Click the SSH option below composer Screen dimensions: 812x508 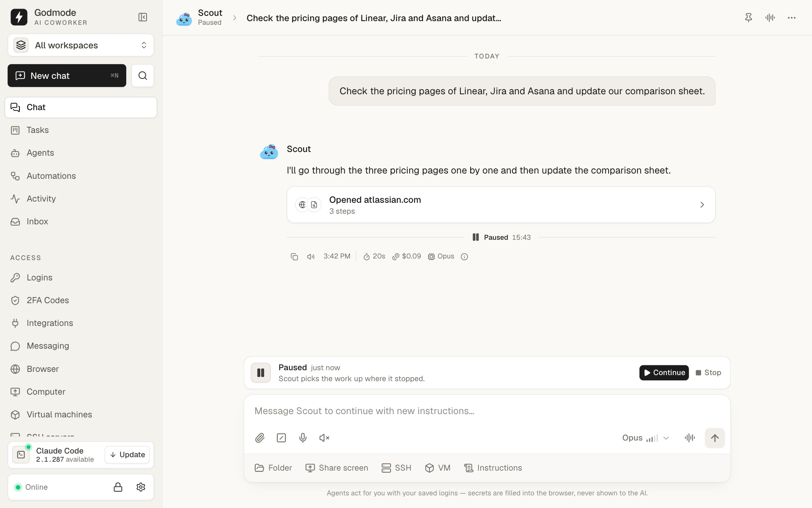pyautogui.click(x=396, y=468)
